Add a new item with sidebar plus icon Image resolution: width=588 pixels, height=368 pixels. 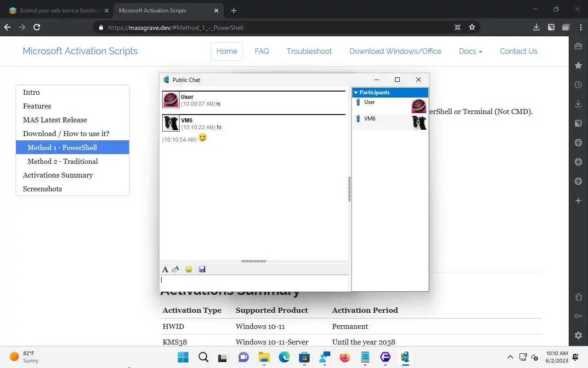578,201
